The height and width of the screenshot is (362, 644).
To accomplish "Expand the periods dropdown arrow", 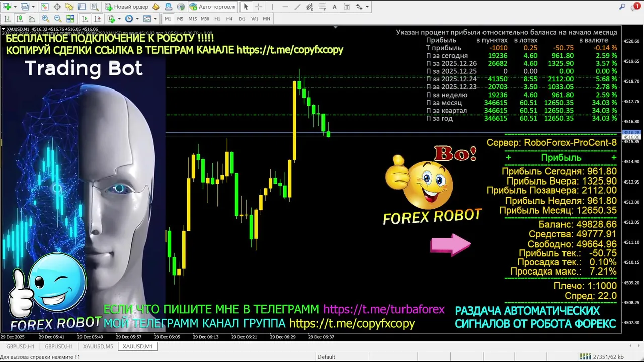I will point(137,19).
